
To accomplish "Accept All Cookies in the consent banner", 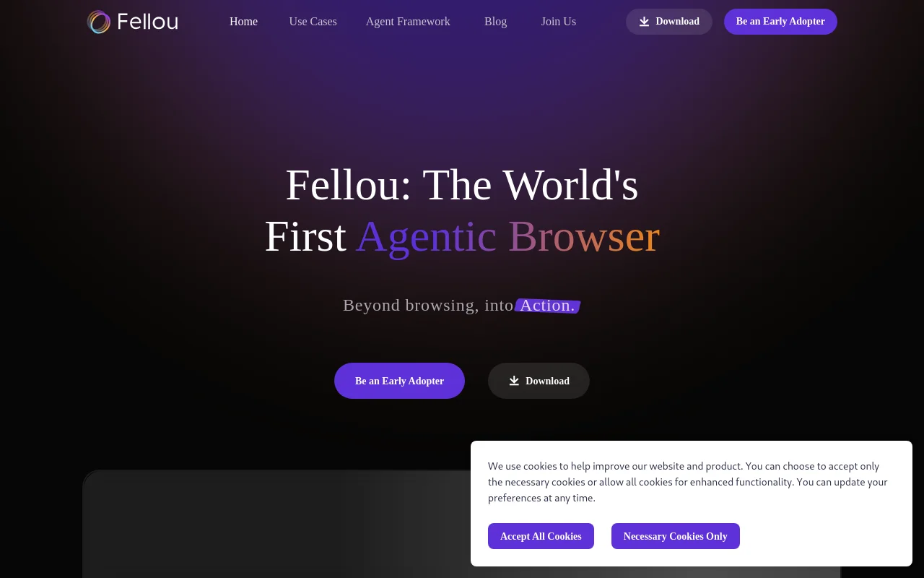I will click(541, 536).
